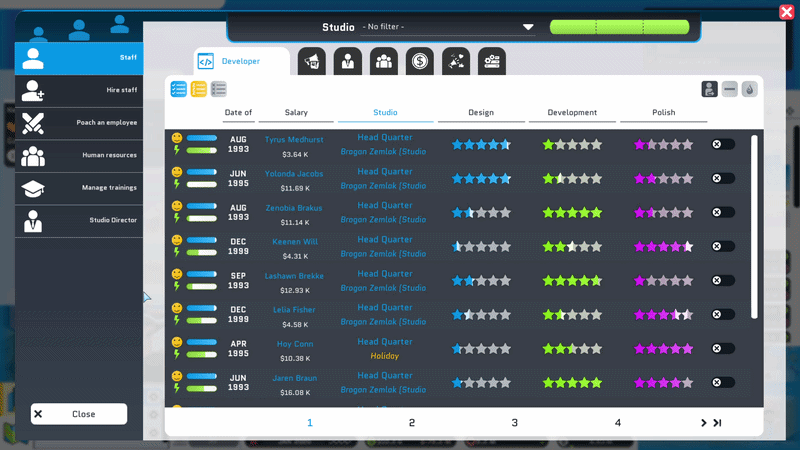The width and height of the screenshot is (800, 450).
Task: Sort staff by the Salary column header
Action: coord(296,112)
